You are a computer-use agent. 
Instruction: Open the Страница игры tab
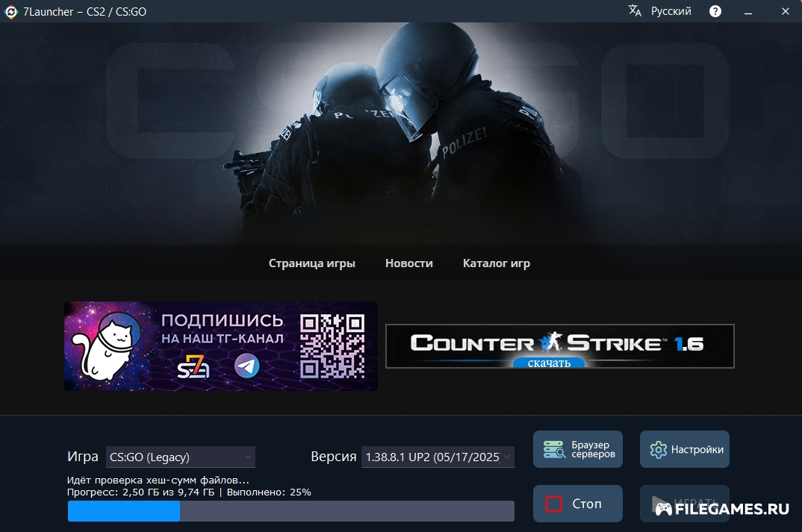tap(312, 263)
